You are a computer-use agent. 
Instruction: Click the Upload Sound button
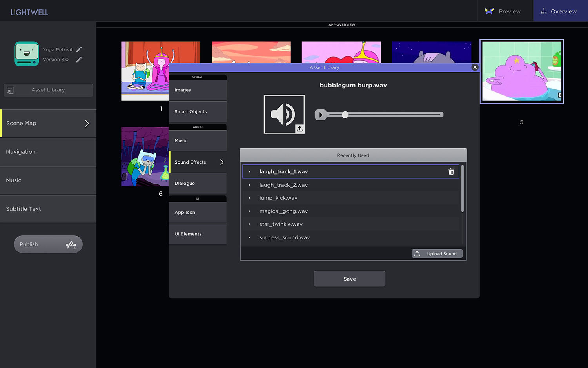click(x=437, y=254)
